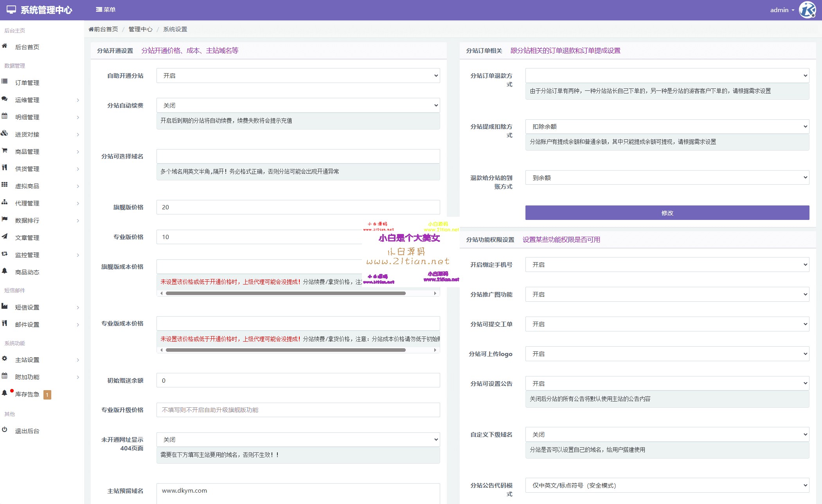
Task: Click the bell icon beside 商品动态
Action: [5, 271]
